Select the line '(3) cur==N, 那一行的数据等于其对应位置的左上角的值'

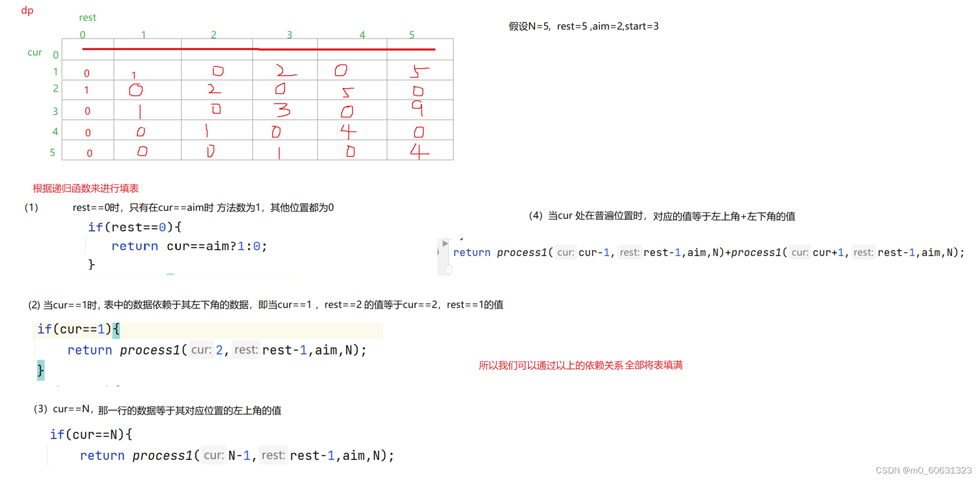(157, 410)
